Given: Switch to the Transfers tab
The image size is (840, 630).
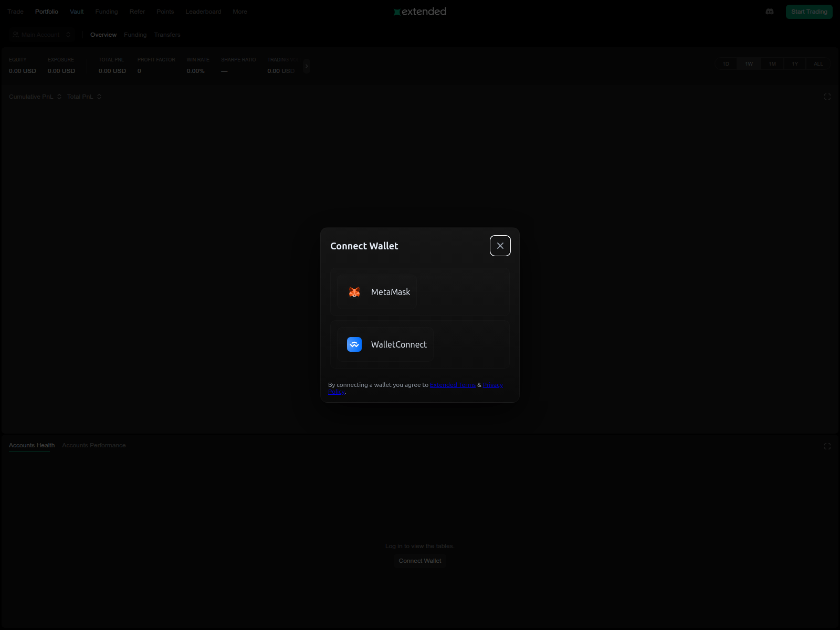Looking at the screenshot, I should click(167, 35).
